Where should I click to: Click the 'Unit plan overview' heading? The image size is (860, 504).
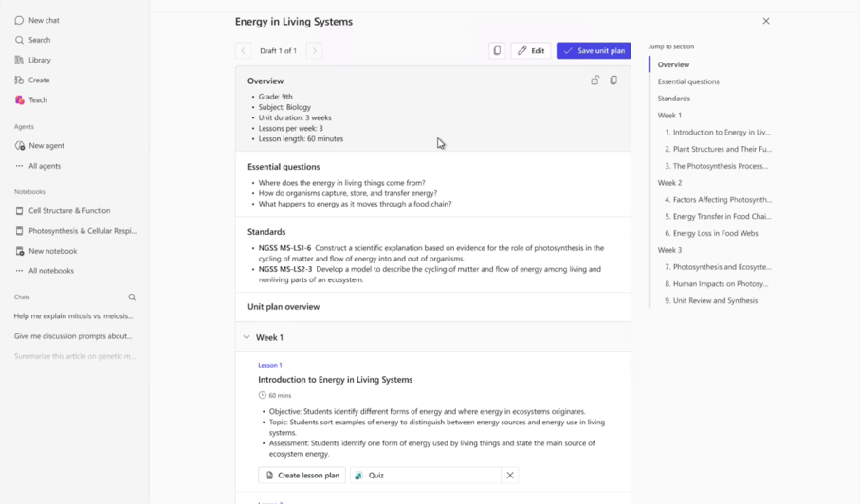coord(283,307)
